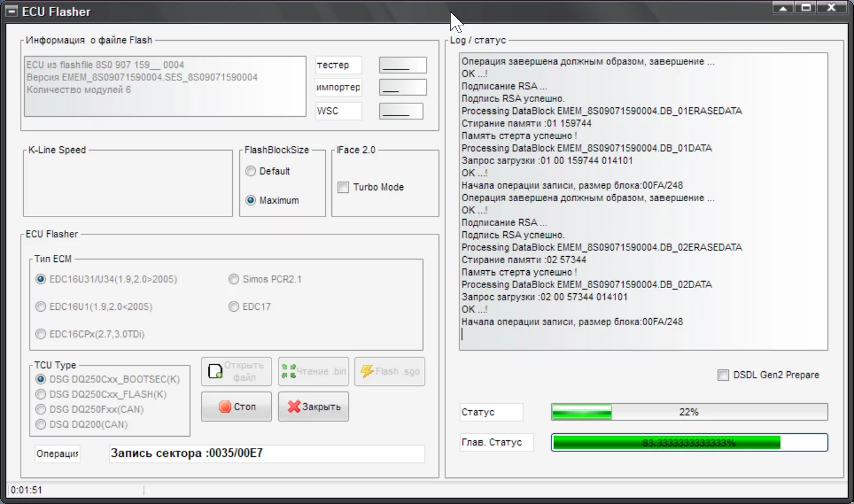Screen dimensions: 854x504
Task: Click the red stop circle icon on Стоп button
Action: pos(226,406)
